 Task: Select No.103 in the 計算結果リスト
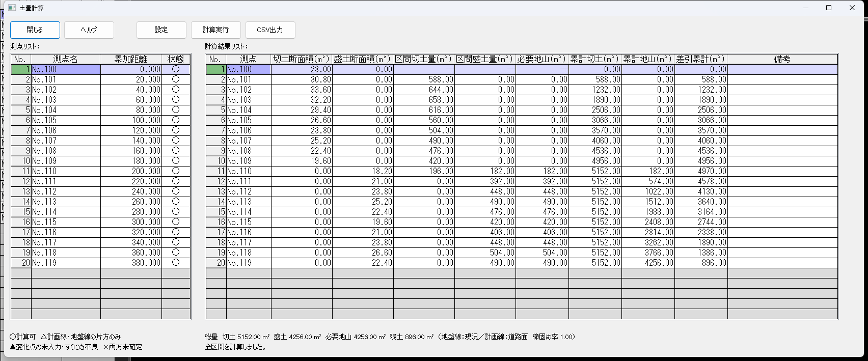(x=249, y=100)
